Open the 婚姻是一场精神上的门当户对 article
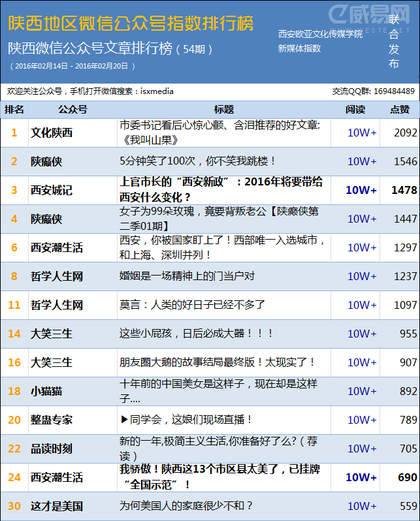420x521 pixels. point(187,276)
